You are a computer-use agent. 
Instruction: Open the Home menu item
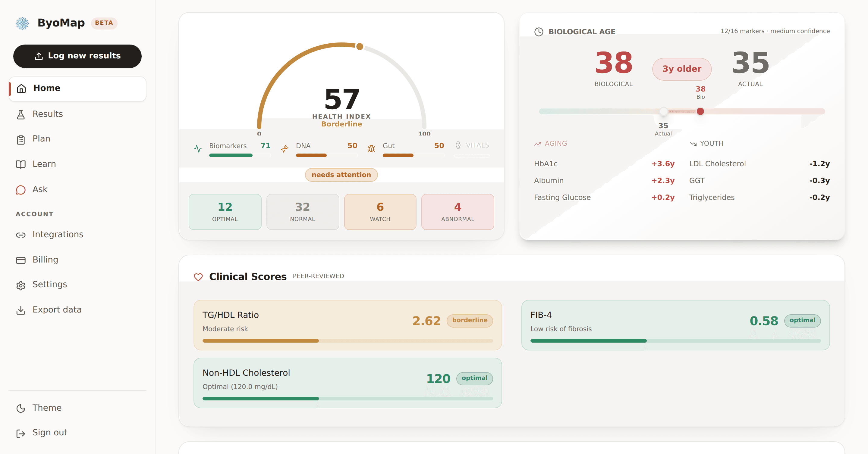77,89
